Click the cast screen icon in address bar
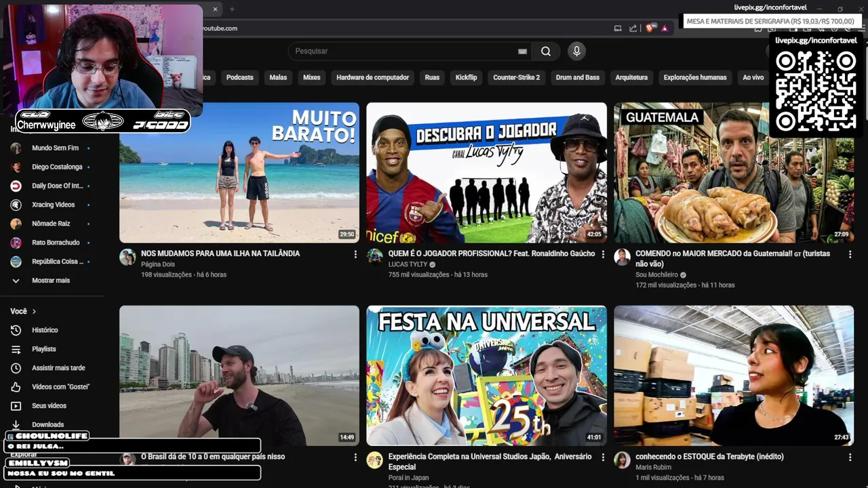Viewport: 868px width, 488px height. [618, 28]
